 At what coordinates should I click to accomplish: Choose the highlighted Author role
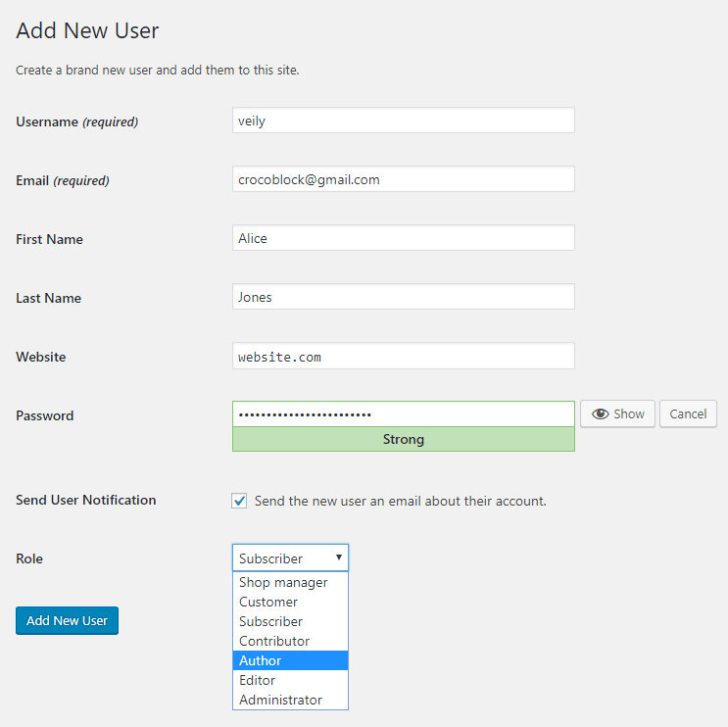290,660
